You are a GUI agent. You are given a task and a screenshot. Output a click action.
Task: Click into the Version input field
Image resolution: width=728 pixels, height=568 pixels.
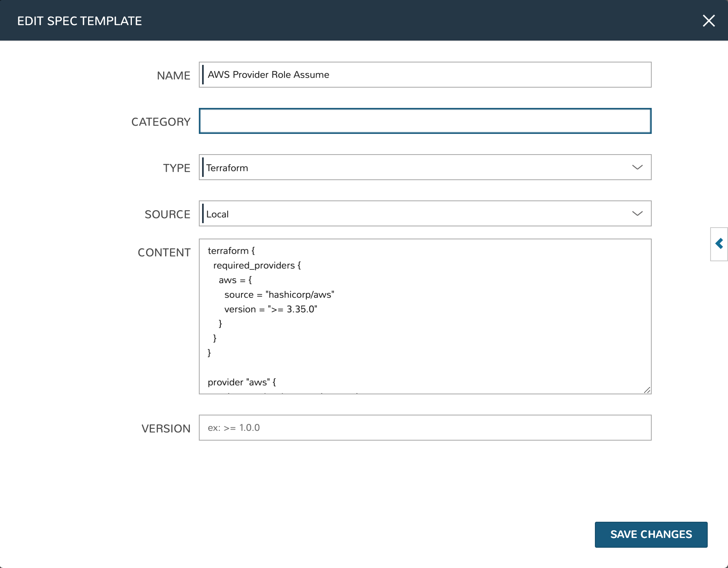425,428
